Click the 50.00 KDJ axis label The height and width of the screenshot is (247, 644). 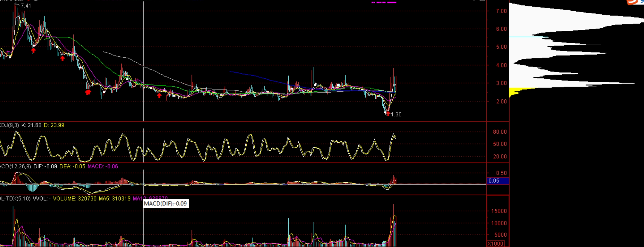[x=500, y=144]
